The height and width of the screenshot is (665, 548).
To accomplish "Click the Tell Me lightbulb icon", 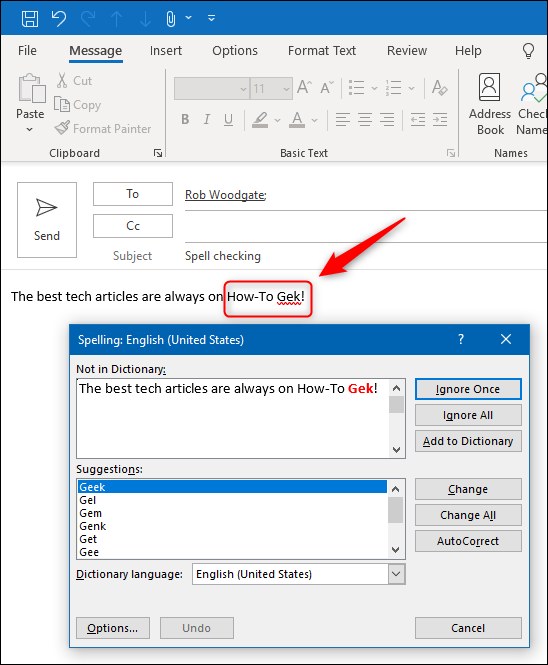I will click(528, 50).
